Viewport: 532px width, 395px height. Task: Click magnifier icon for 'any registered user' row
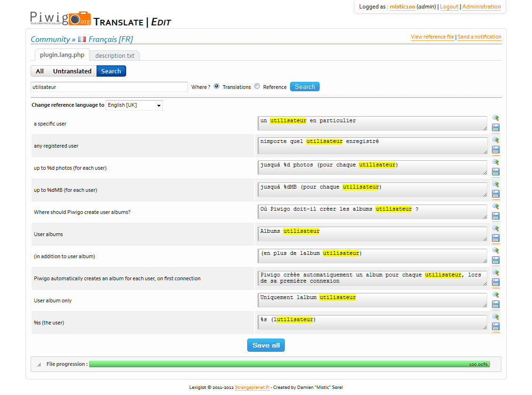point(495,140)
